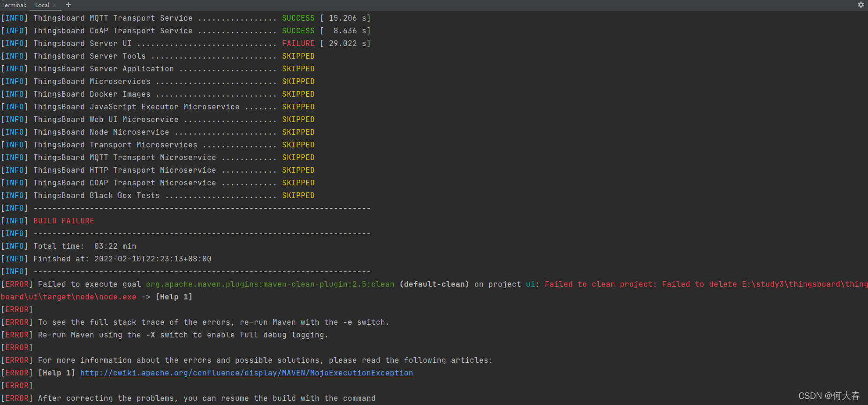Screen dimensions: 868x405
Task: Click the Finished at timestamp line
Action: click(122, 259)
